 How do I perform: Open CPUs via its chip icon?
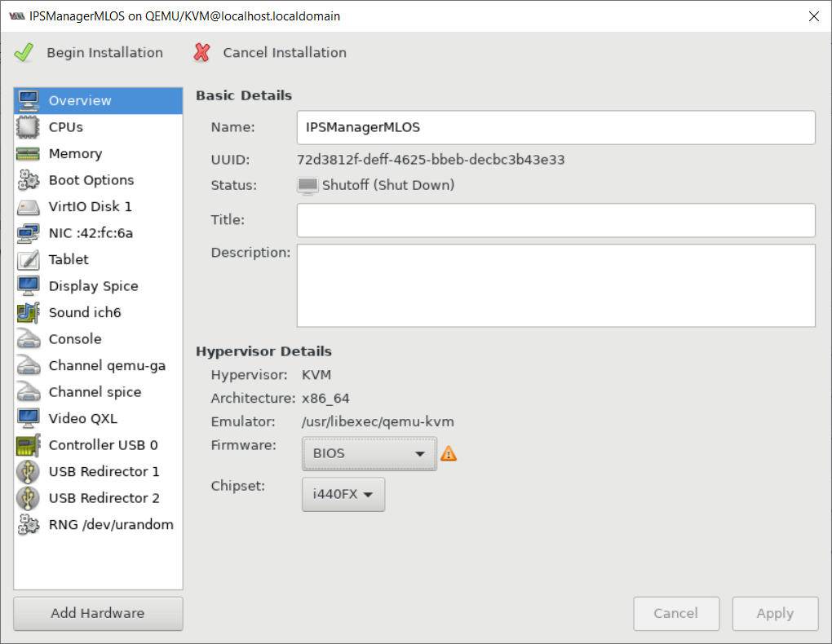click(28, 127)
